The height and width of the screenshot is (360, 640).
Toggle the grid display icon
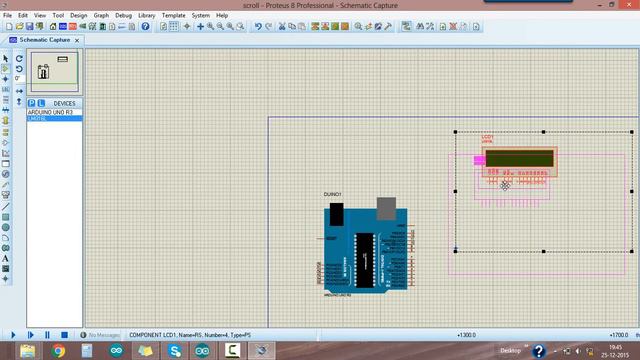point(173,27)
